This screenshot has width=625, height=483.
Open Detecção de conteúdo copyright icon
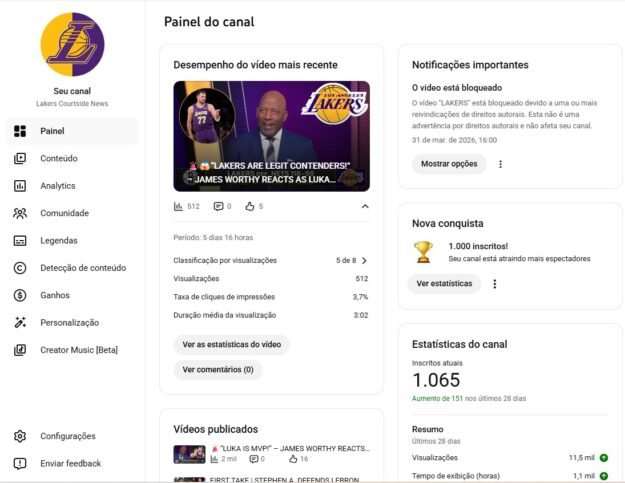[x=20, y=268]
